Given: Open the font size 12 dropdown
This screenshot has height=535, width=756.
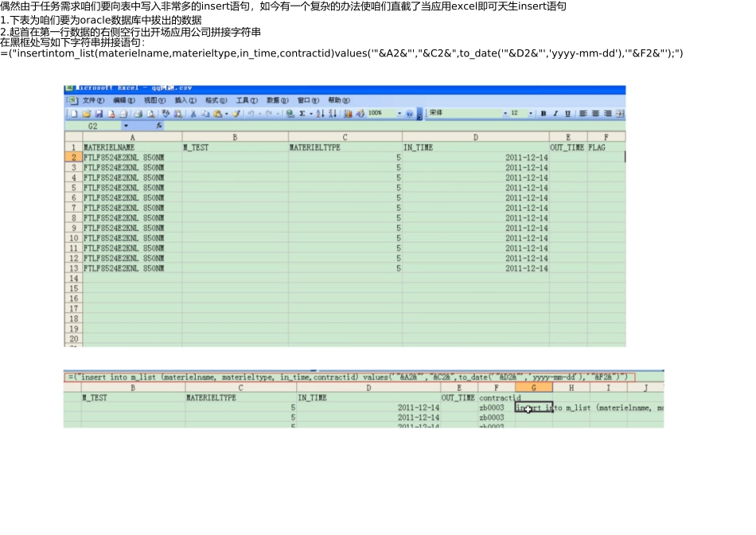Looking at the screenshot, I should (531, 113).
